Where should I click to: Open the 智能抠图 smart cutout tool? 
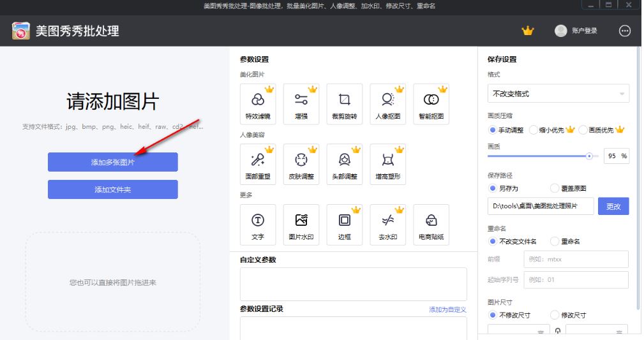tap(431, 104)
